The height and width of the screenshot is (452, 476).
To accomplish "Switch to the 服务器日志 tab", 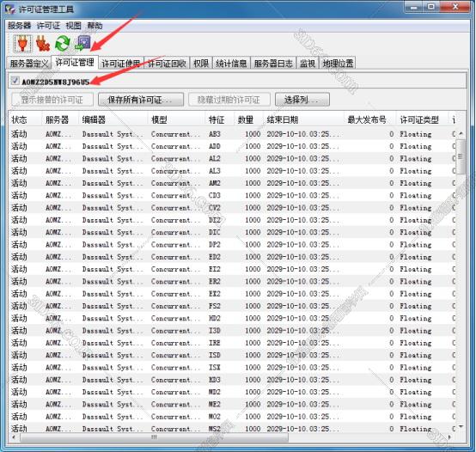I will tap(273, 63).
